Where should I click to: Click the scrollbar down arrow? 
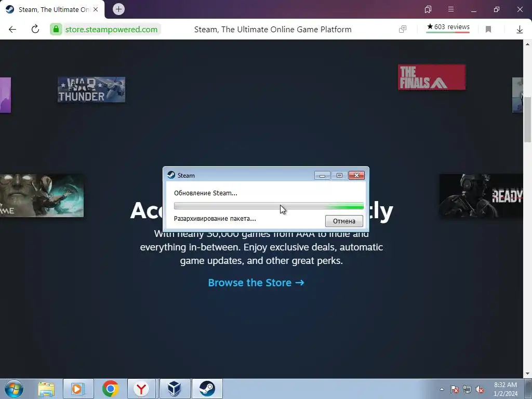[x=528, y=374]
